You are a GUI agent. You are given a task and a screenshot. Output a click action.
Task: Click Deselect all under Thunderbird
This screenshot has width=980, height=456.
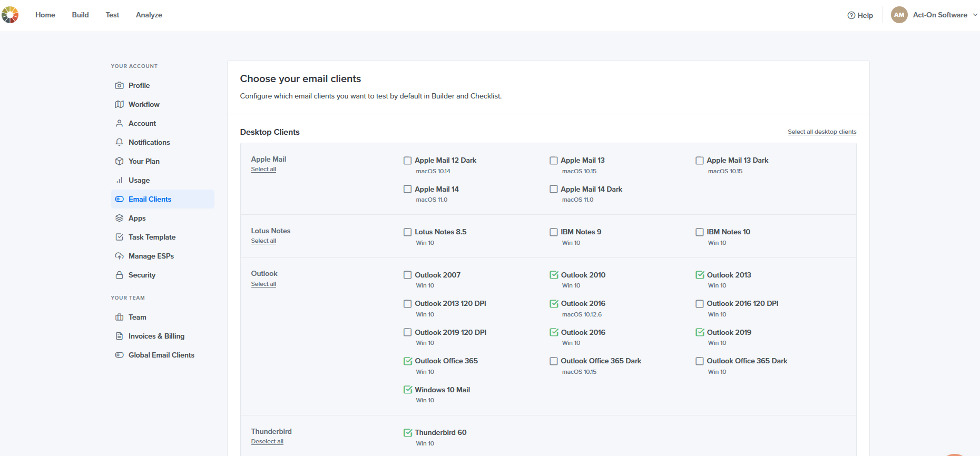(267, 441)
